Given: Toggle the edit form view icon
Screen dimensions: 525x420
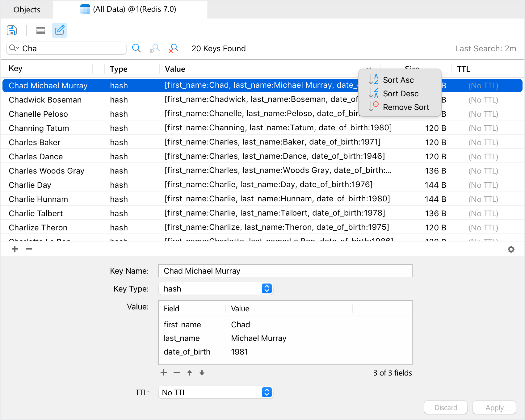Looking at the screenshot, I should click(60, 30).
